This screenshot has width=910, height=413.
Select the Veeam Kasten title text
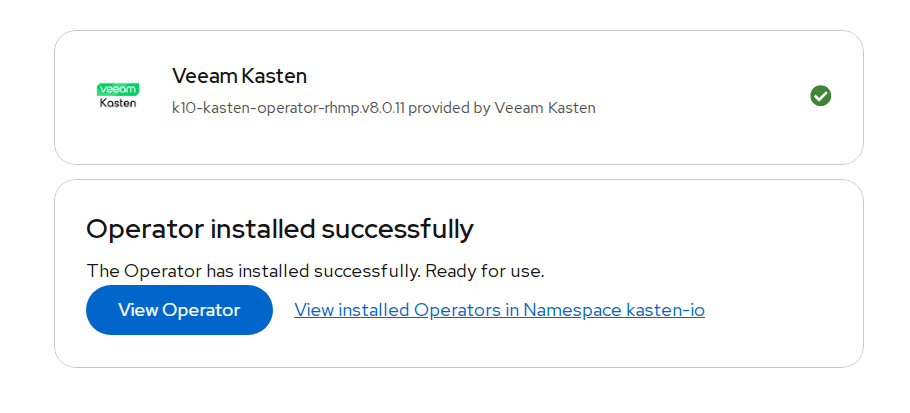(x=239, y=76)
